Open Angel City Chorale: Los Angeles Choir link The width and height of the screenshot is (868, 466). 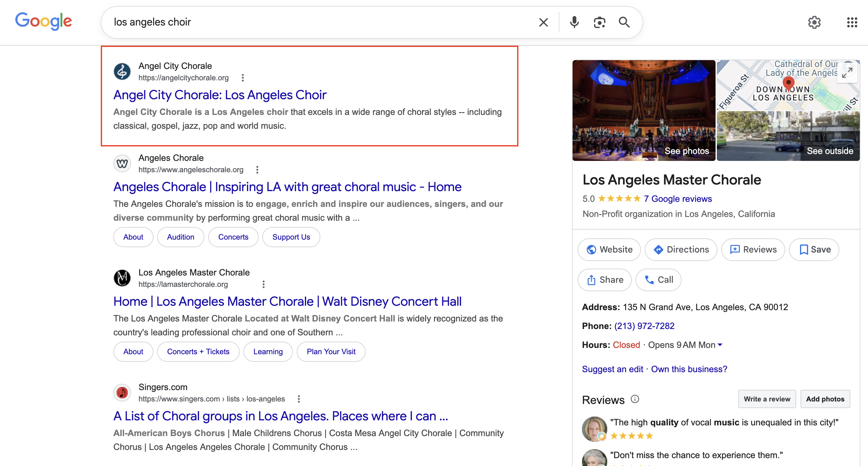coord(220,95)
